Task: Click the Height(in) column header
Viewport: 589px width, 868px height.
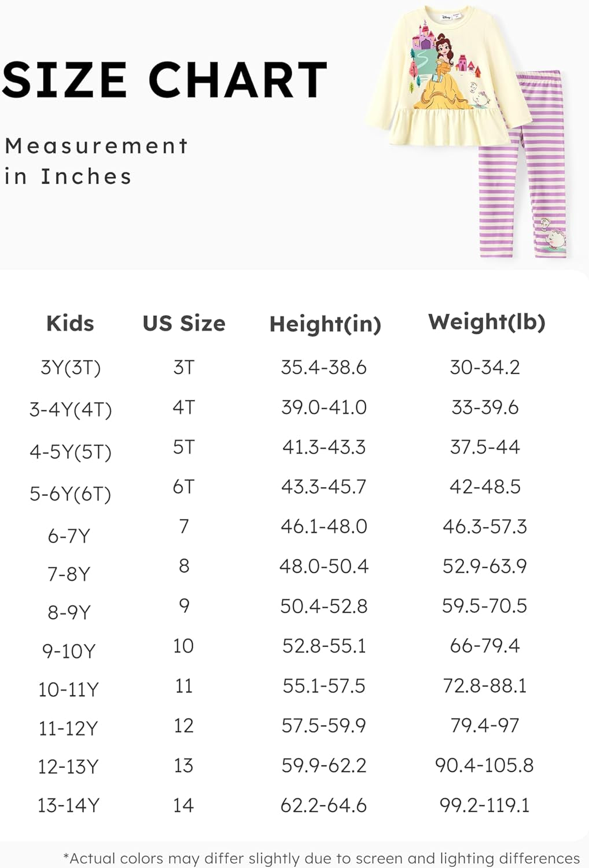Action: (x=325, y=324)
